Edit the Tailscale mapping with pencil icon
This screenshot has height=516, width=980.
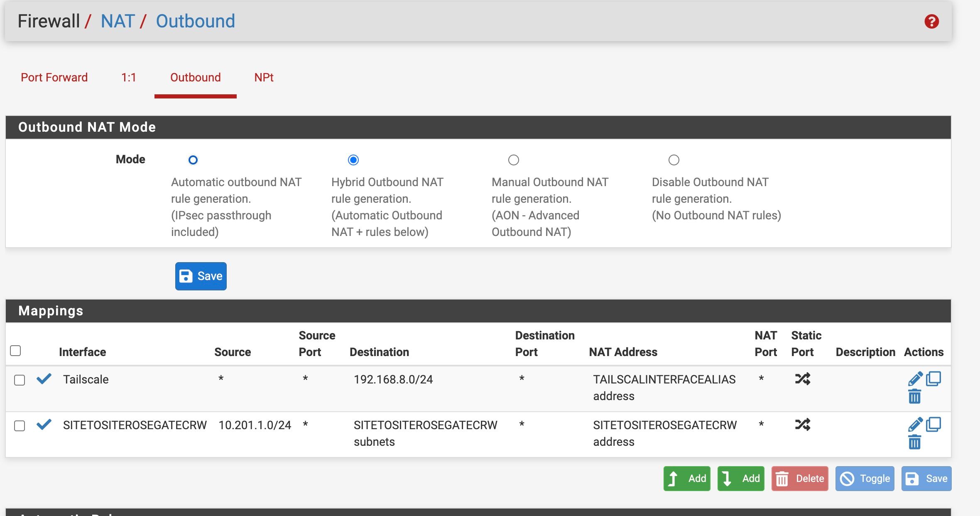(915, 379)
